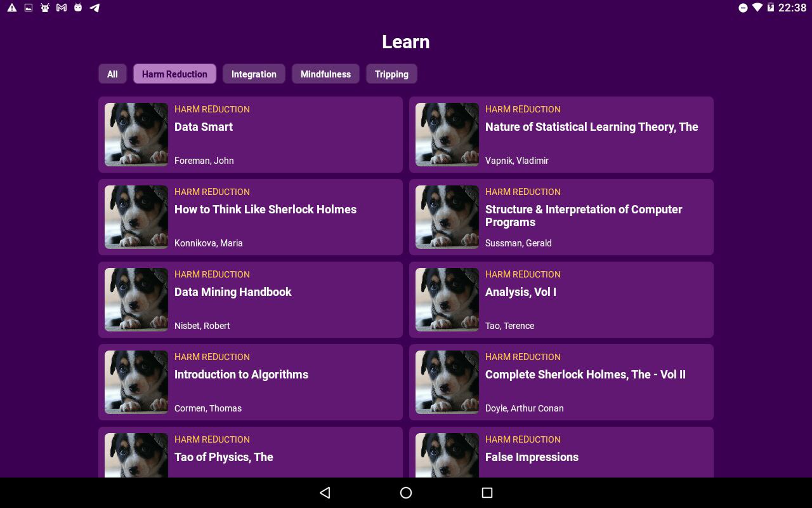Open False Impressions title

pyautogui.click(x=532, y=457)
